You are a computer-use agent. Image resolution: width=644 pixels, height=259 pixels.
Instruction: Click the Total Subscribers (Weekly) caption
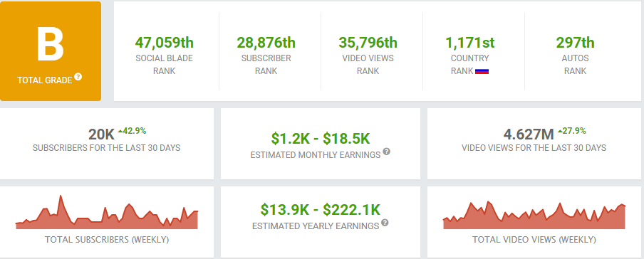click(107, 240)
